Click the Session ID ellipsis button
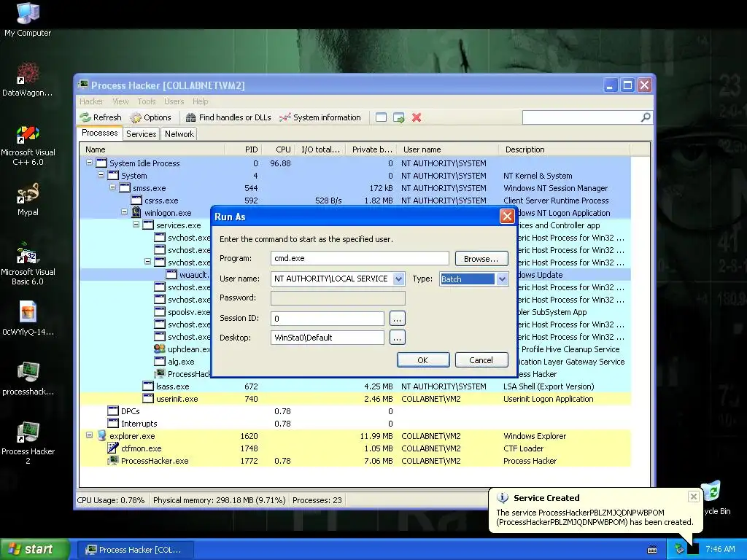Screen dimensions: 747x560 click(397, 318)
